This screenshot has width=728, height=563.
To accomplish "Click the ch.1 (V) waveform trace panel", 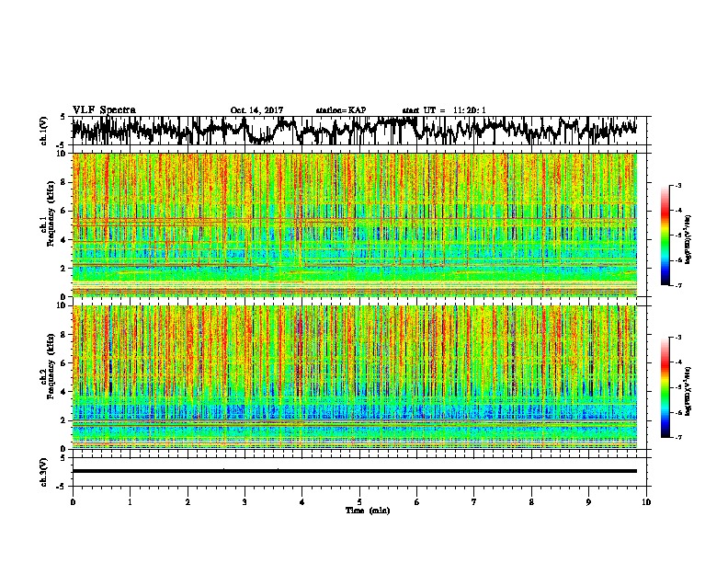I will tap(359, 131).
